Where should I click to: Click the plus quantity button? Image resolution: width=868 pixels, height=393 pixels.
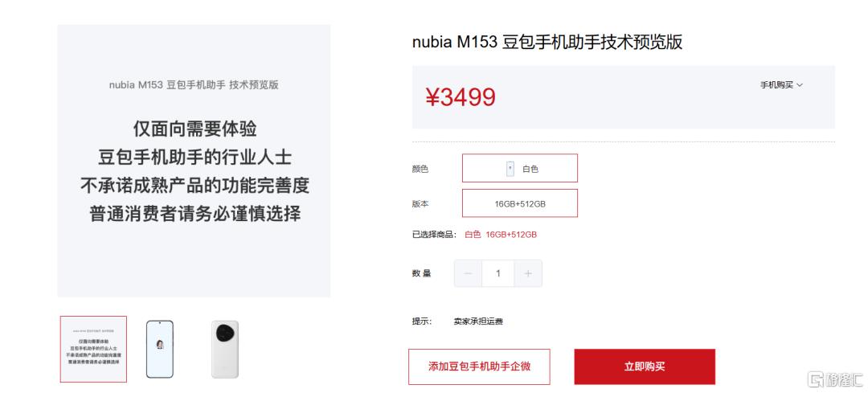click(x=528, y=273)
